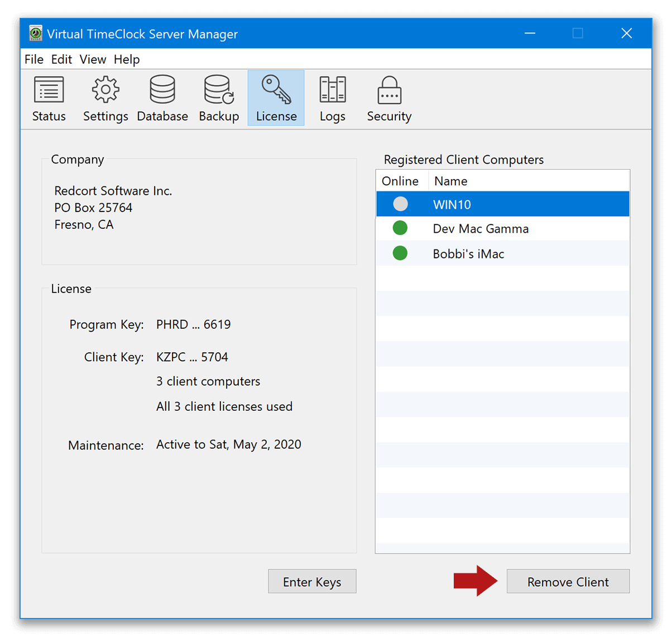Click the green status dot for Dev Mac Gamma
The height and width of the screenshot is (638, 672).
click(400, 228)
